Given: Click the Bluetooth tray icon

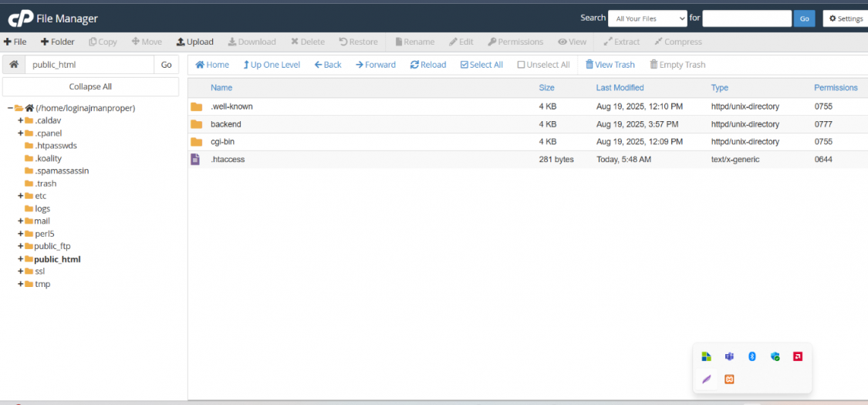Looking at the screenshot, I should click(751, 356).
